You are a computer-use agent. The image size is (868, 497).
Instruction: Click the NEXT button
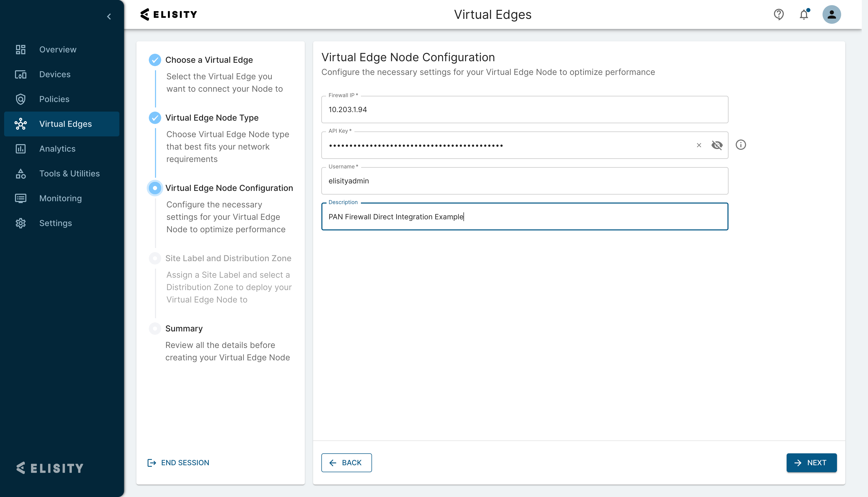click(811, 463)
